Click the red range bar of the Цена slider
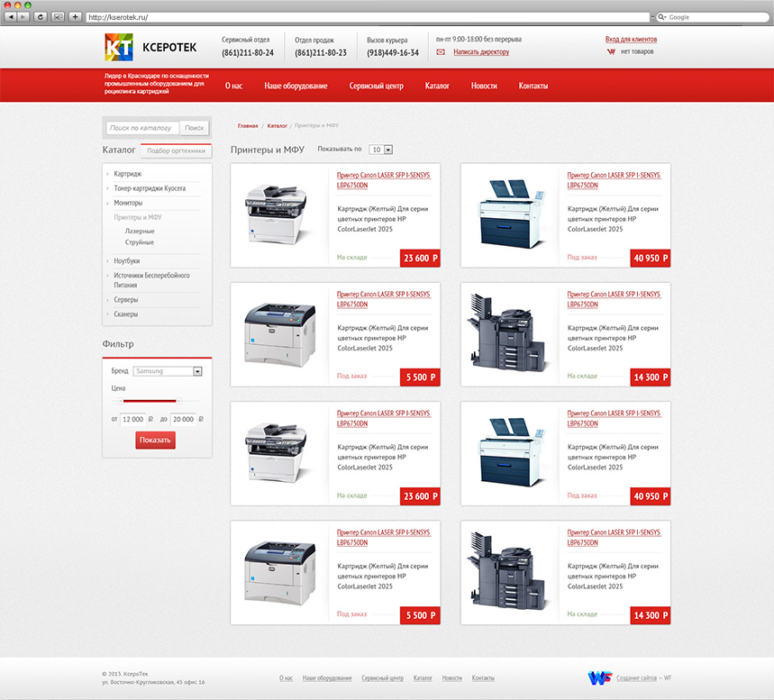Viewport: 774px width, 700px height. coord(150,401)
